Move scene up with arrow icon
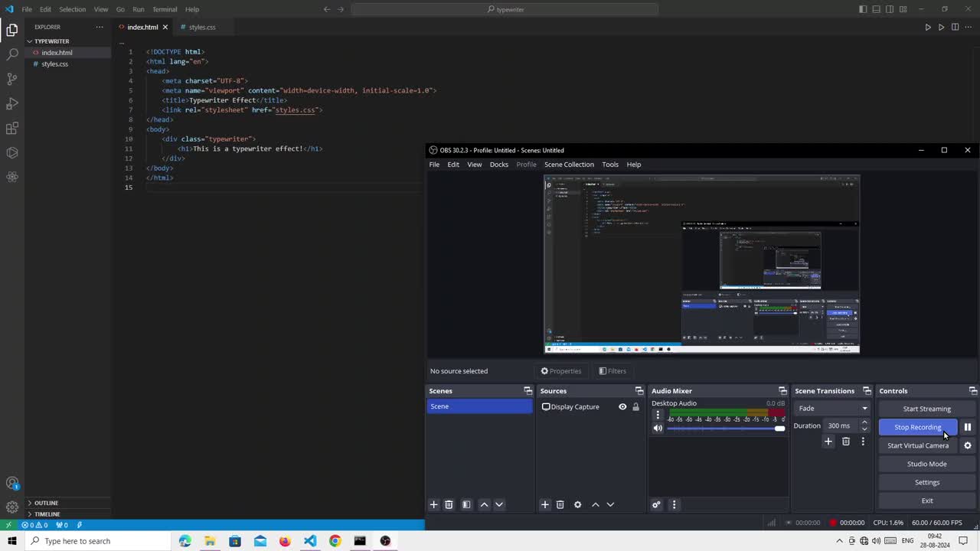The image size is (980, 551). pyautogui.click(x=484, y=504)
